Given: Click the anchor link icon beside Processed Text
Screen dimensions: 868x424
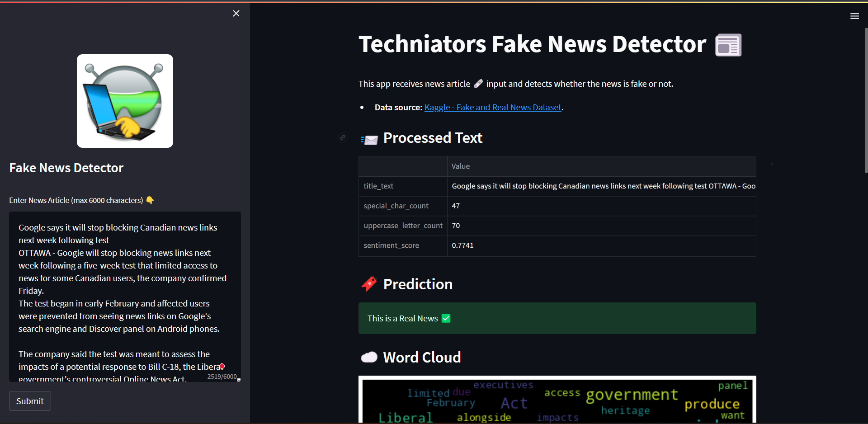Looking at the screenshot, I should [x=343, y=137].
